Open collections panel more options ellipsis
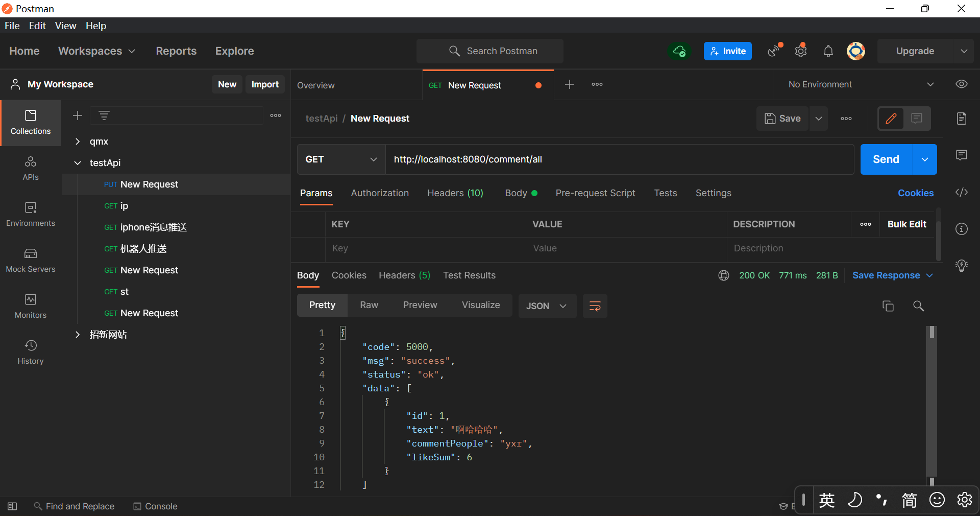The height and width of the screenshot is (516, 980). pyautogui.click(x=276, y=115)
